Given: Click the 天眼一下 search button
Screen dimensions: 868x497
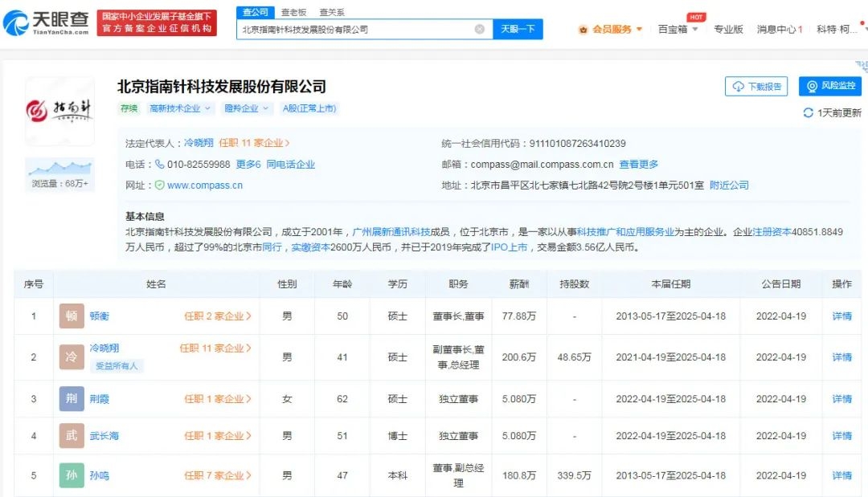Looking at the screenshot, I should [x=518, y=29].
